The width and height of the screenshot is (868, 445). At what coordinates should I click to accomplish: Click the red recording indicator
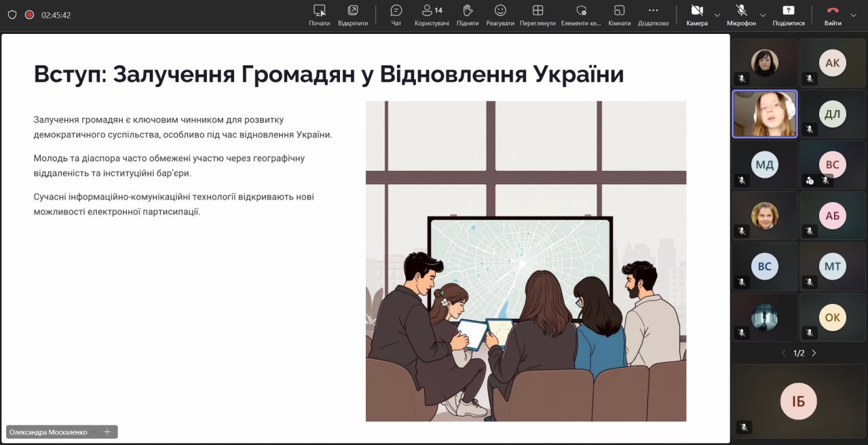[x=29, y=14]
